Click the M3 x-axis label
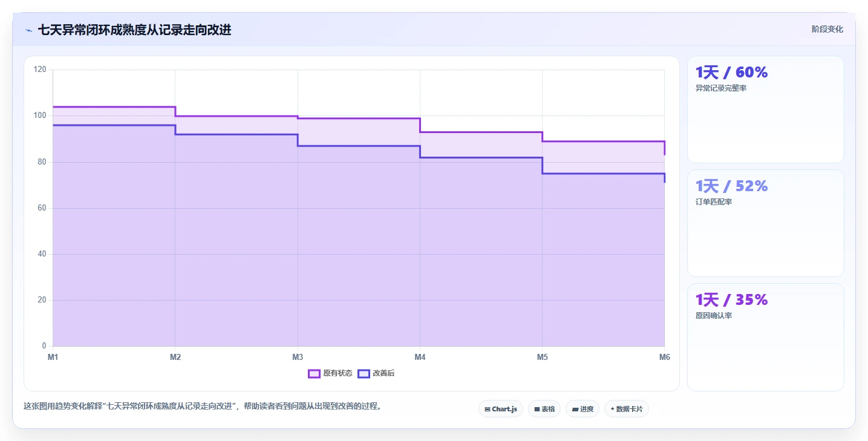Viewport: 868px width, 441px height. (x=298, y=358)
